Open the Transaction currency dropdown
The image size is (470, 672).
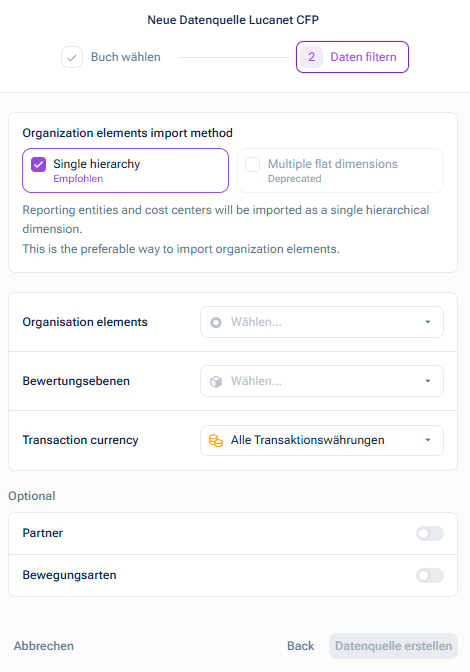tap(322, 440)
